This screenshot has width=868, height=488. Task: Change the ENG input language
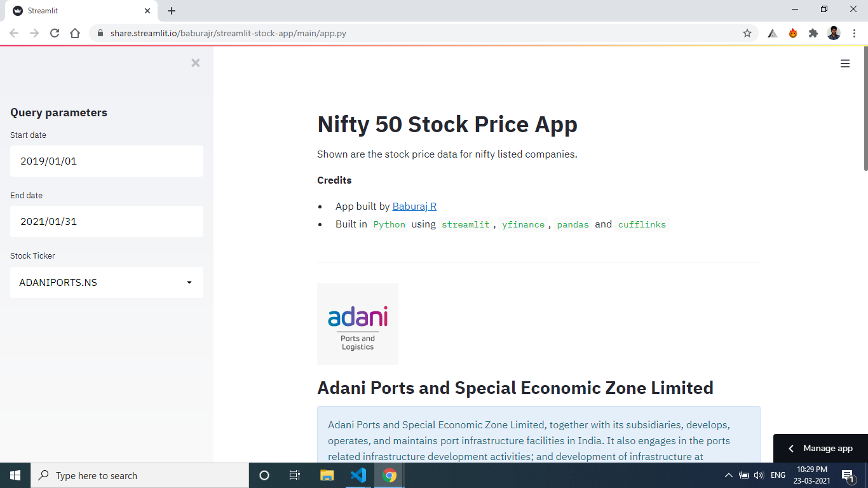(x=778, y=475)
